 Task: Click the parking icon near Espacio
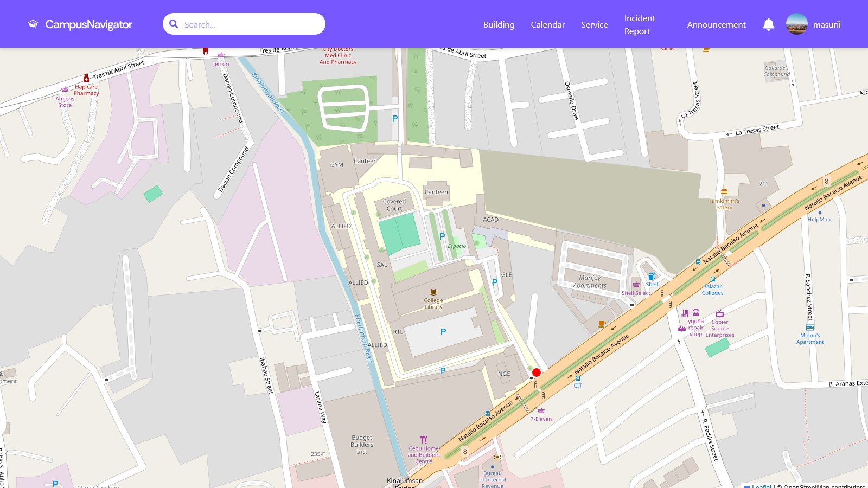tap(442, 236)
